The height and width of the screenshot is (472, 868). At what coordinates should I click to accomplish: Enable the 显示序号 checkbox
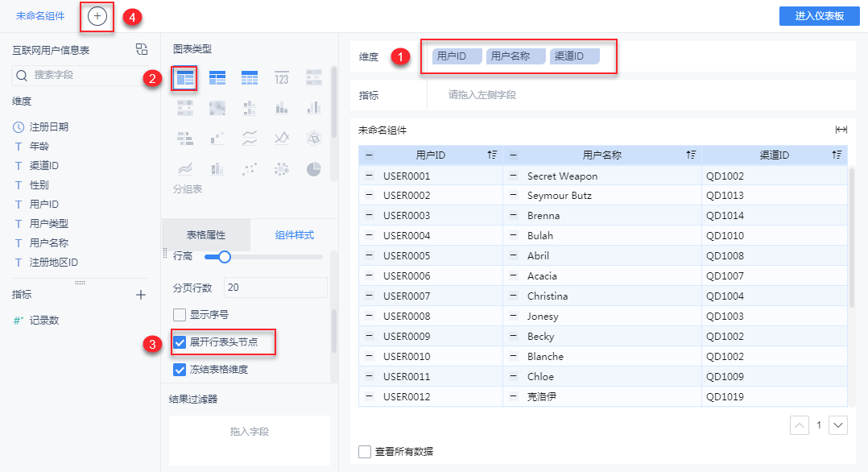pos(180,315)
